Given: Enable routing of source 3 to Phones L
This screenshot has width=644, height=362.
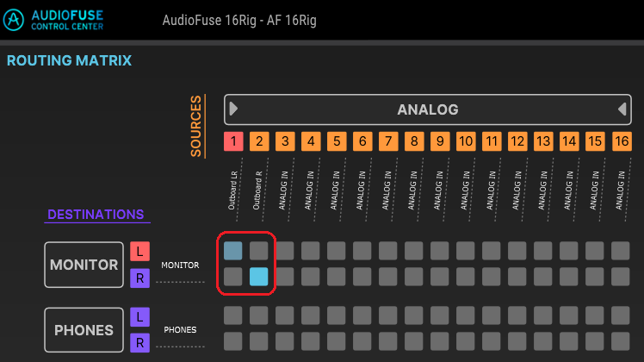Looking at the screenshot, I should pos(285,315).
